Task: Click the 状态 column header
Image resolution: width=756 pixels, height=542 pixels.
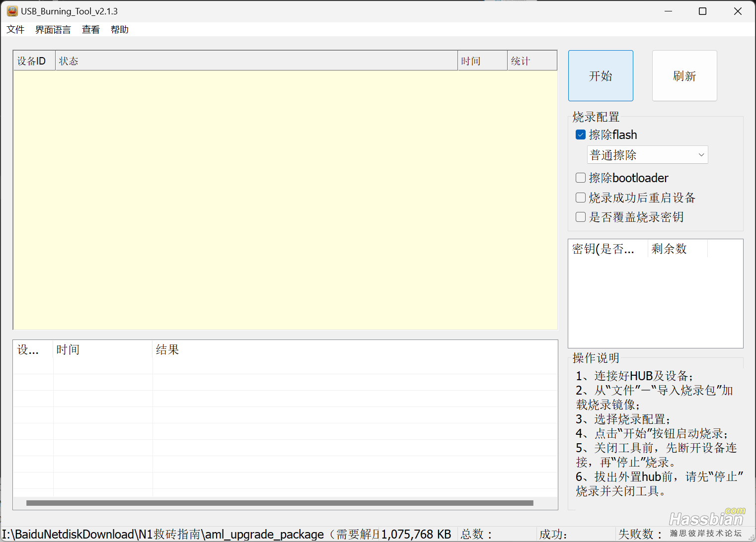Action: pyautogui.click(x=256, y=61)
